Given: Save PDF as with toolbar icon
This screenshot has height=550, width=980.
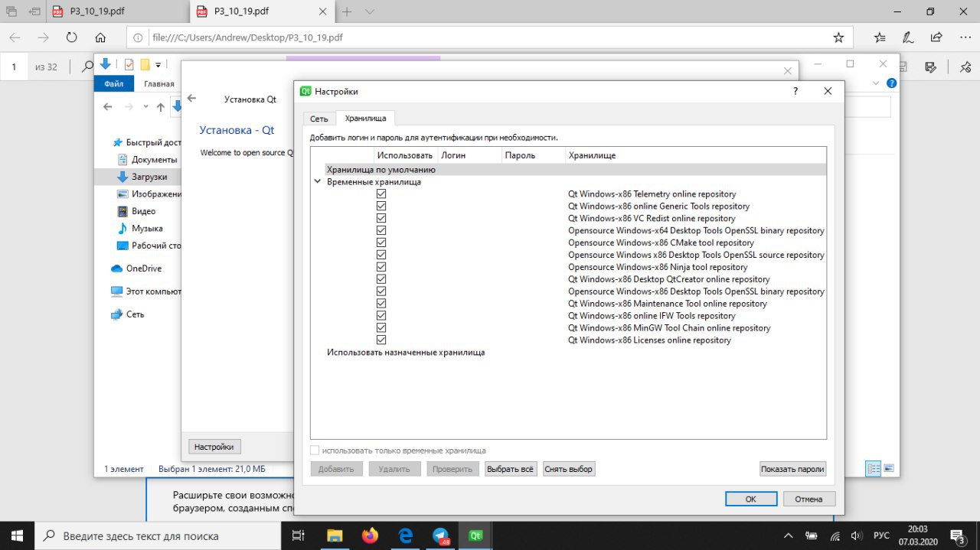Looking at the screenshot, I should pyautogui.click(x=932, y=67).
